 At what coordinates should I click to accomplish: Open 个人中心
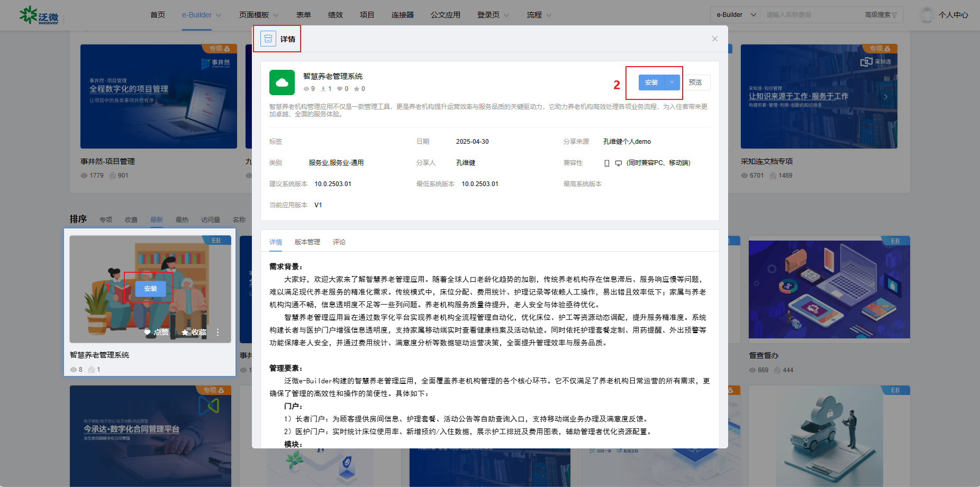pyautogui.click(x=954, y=15)
